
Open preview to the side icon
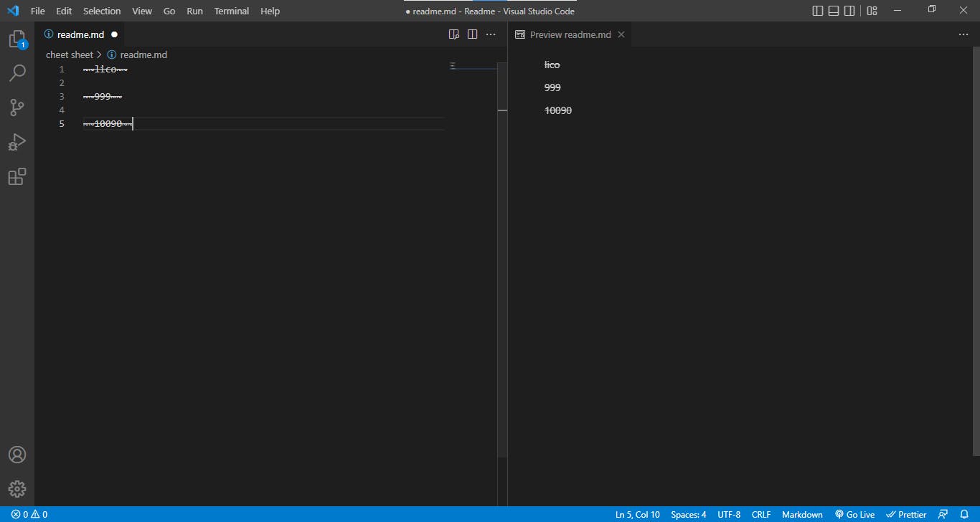pyautogui.click(x=453, y=34)
